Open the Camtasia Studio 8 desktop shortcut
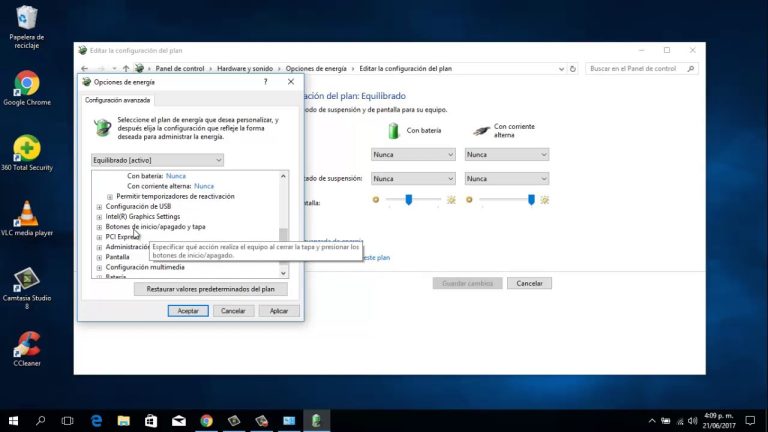 pyautogui.click(x=26, y=288)
